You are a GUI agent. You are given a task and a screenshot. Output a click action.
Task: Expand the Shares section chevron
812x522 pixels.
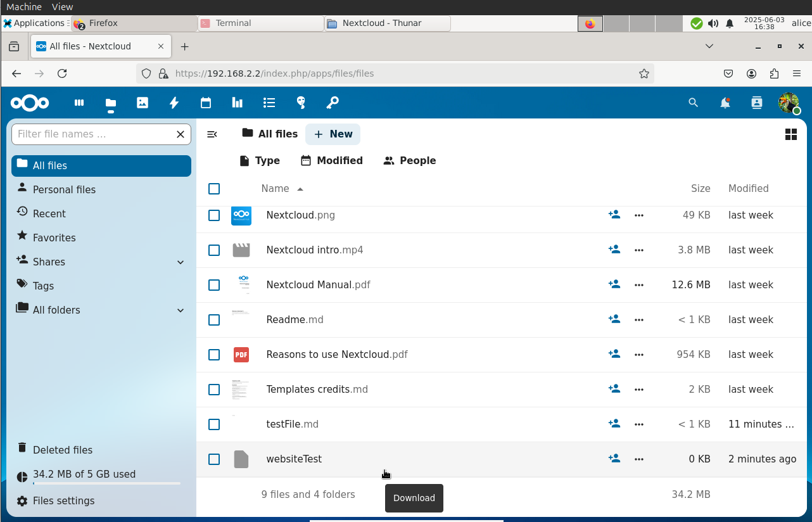click(x=181, y=262)
